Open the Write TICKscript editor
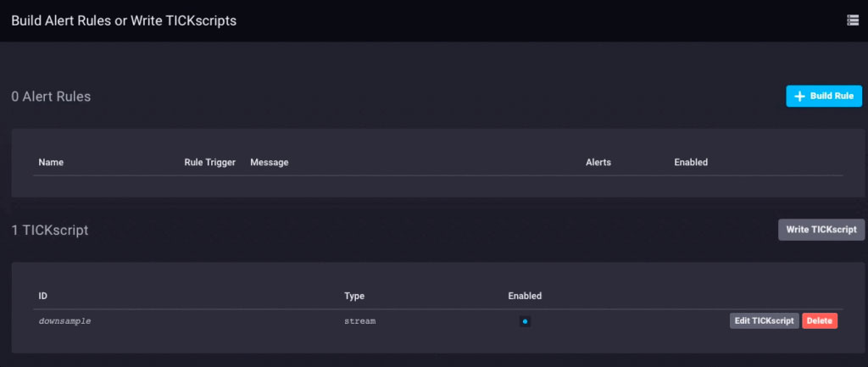Image resolution: width=868 pixels, height=367 pixels. point(821,230)
